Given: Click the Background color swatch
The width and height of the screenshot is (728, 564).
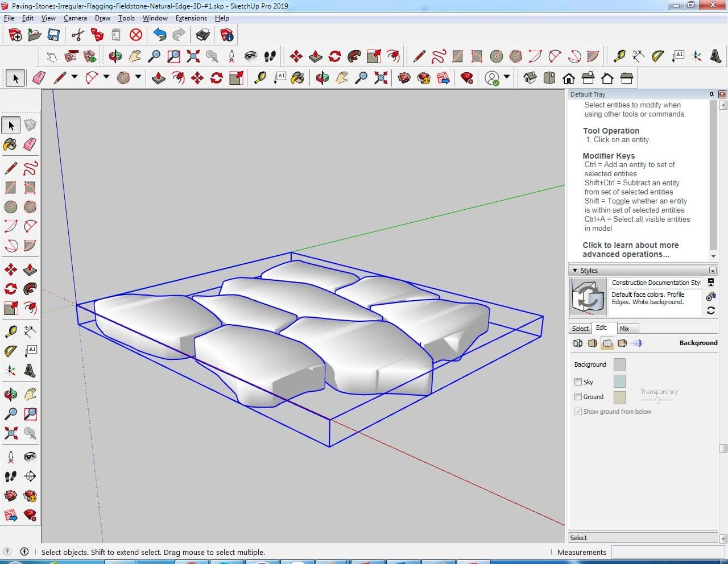Looking at the screenshot, I should pos(619,364).
